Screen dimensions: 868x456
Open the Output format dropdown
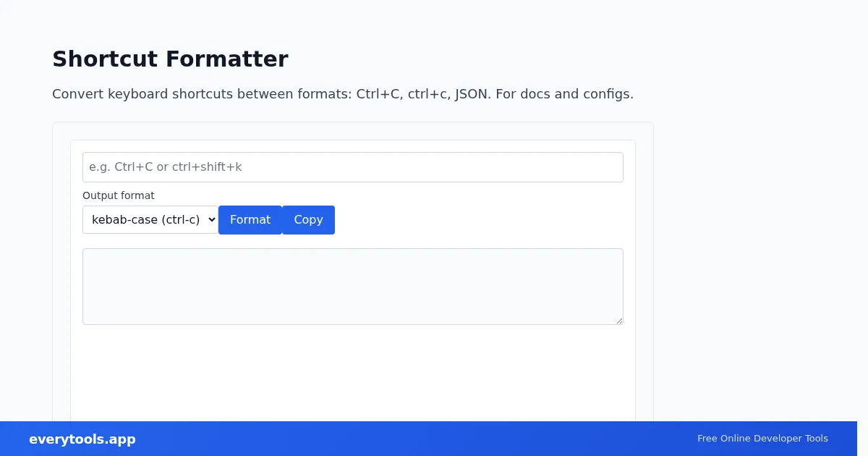(x=150, y=219)
